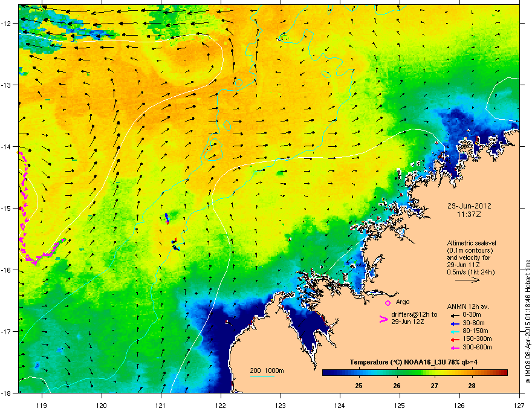Click the longitude axis label 124
This screenshot has width=532, height=411.
click(340, 405)
